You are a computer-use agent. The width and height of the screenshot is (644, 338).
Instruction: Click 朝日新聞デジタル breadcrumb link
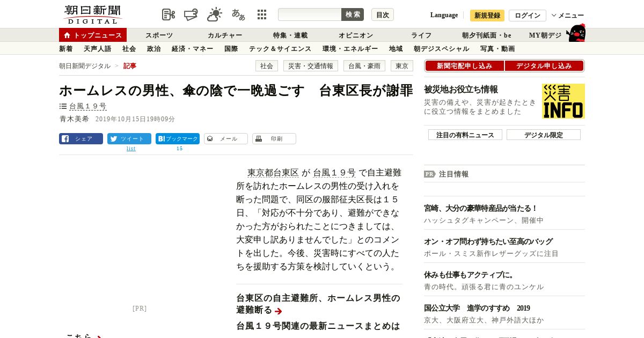85,65
